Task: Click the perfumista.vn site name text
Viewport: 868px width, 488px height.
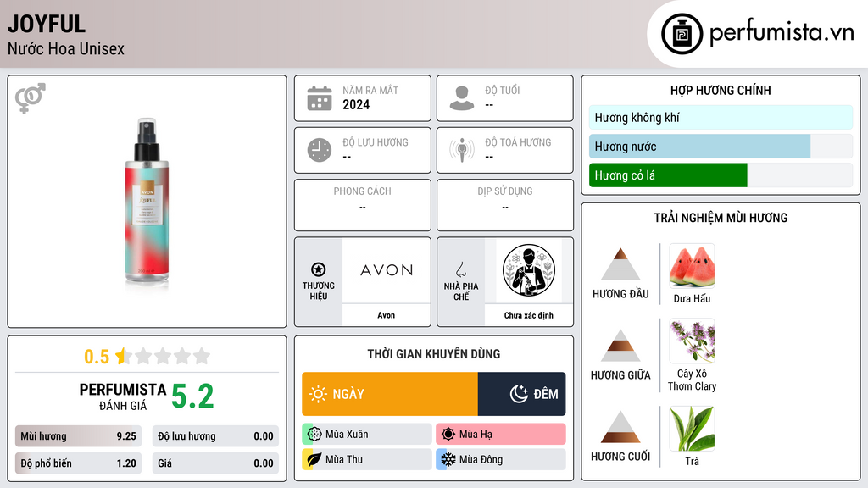Action: [782, 32]
